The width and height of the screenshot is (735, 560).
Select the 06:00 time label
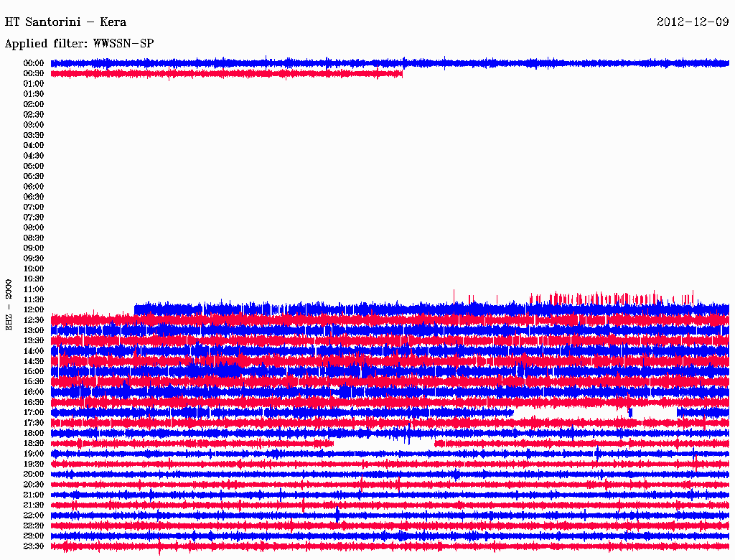(34, 186)
